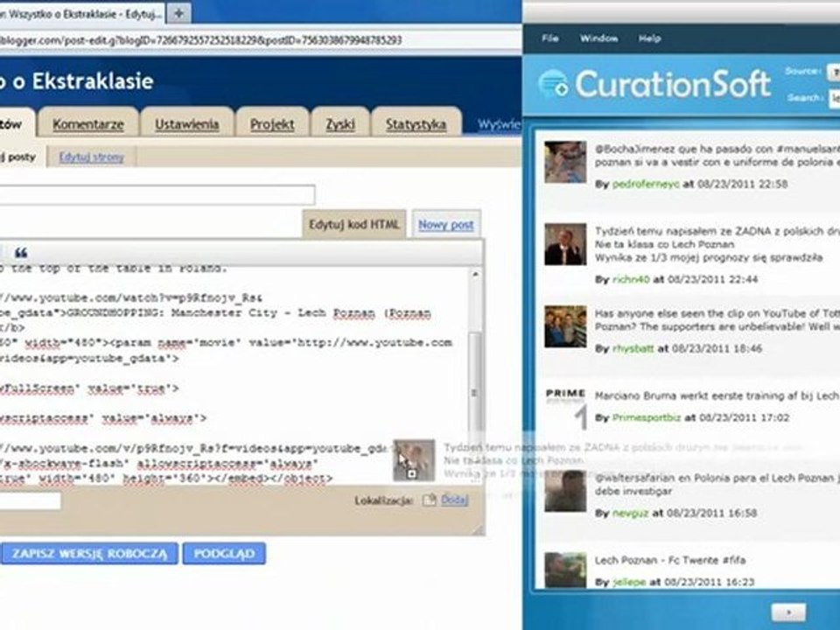Click the Primesportbiz author link

click(646, 417)
